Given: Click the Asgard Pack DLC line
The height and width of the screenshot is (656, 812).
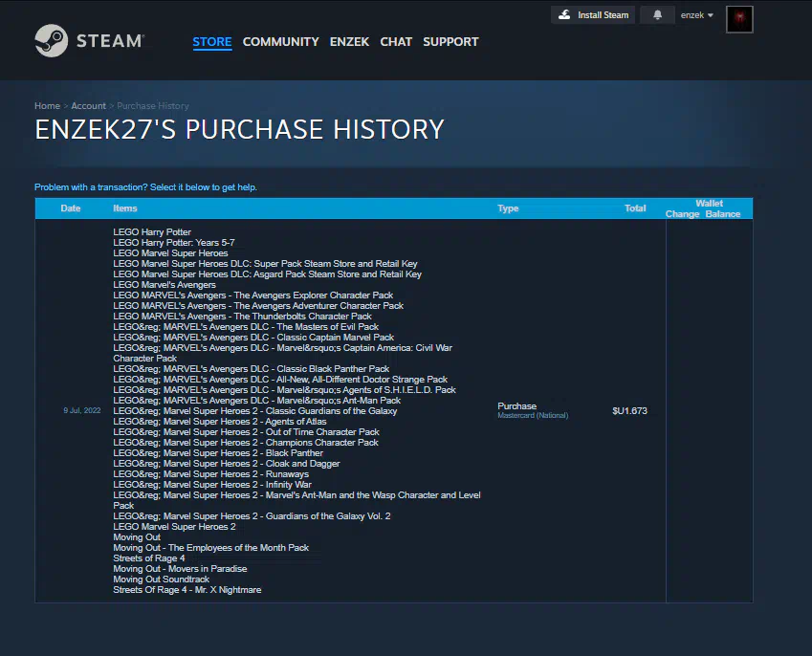Looking at the screenshot, I should 267,273.
